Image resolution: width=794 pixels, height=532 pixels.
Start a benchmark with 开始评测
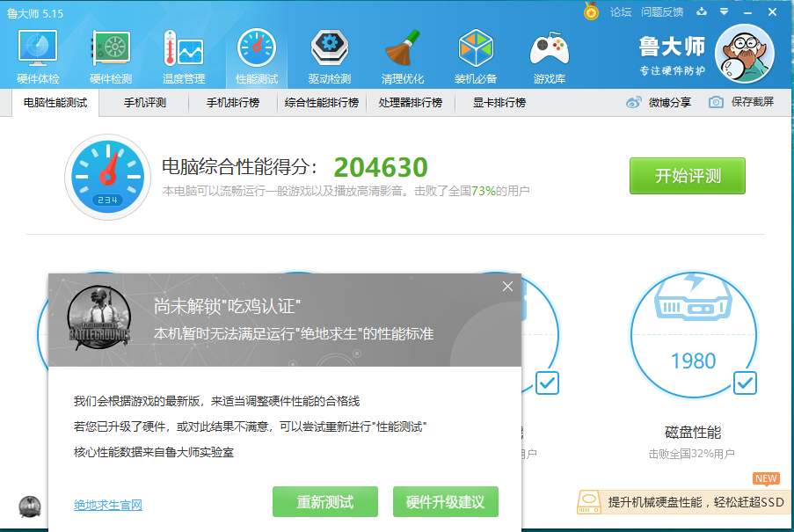[x=687, y=176]
